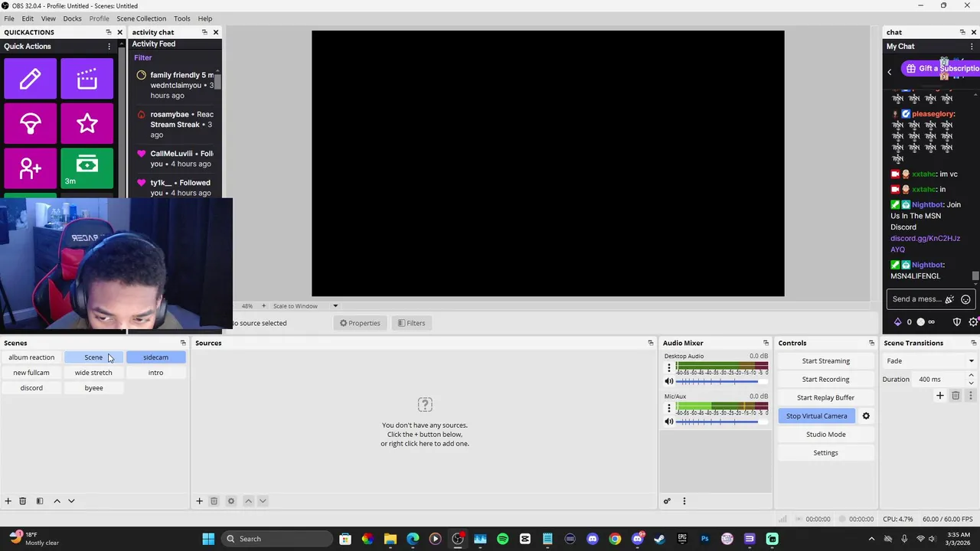
Task: Open Audio Mixer bottom three-dot menu
Action: [684, 501]
